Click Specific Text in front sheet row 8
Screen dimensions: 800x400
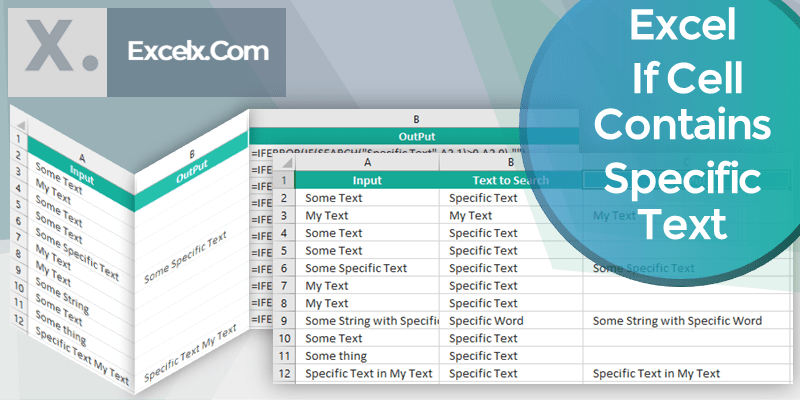click(483, 303)
